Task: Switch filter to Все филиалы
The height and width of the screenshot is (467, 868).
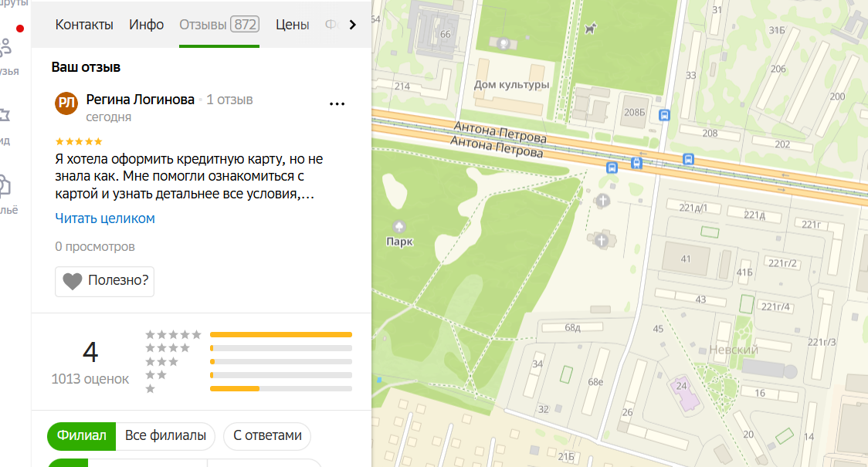Action: (x=165, y=436)
